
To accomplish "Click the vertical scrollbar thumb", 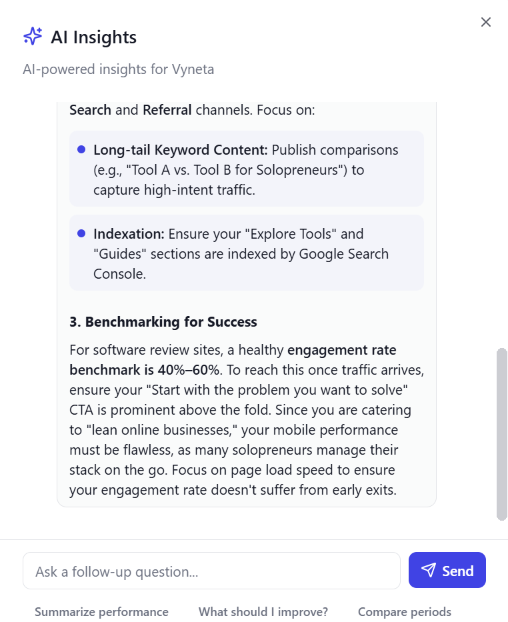I will pos(502,434).
